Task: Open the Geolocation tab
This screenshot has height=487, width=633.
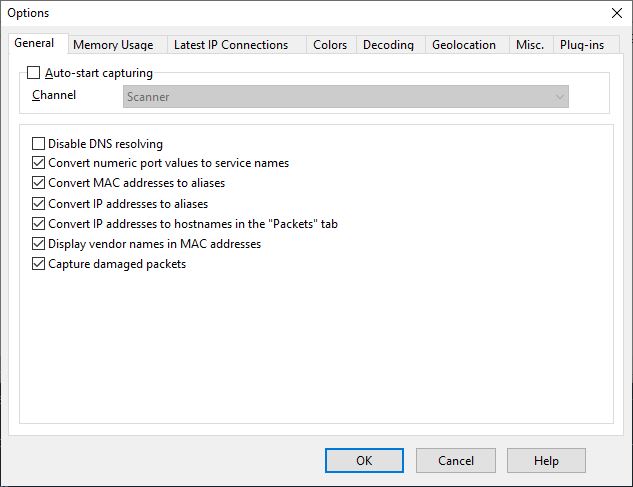Action: click(x=464, y=45)
